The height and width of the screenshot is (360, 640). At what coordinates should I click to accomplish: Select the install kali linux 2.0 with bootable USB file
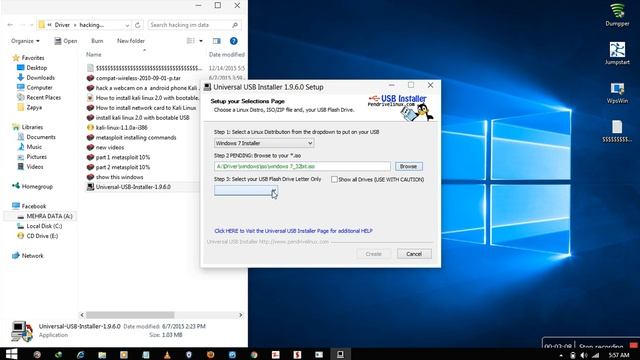142,118
